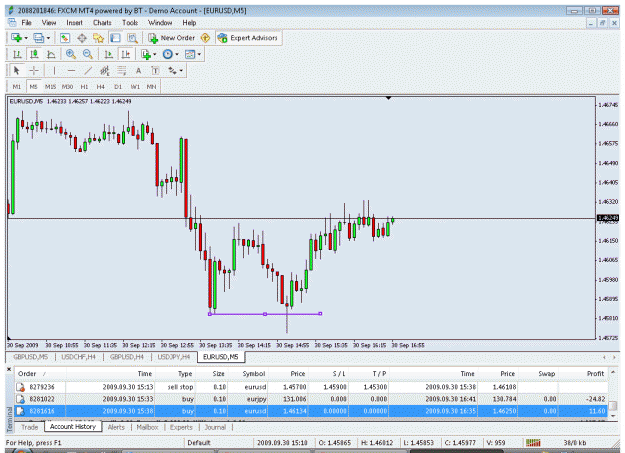This screenshot has height=453, width=625.
Task: Open the Indicators dropdown arrow
Action: pyautogui.click(x=155, y=55)
